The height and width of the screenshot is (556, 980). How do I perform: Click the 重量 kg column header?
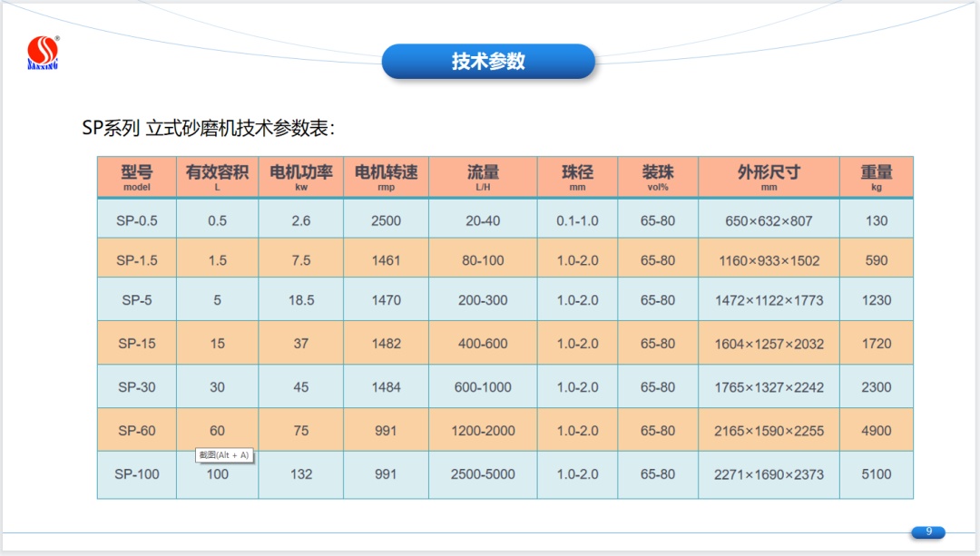click(877, 177)
